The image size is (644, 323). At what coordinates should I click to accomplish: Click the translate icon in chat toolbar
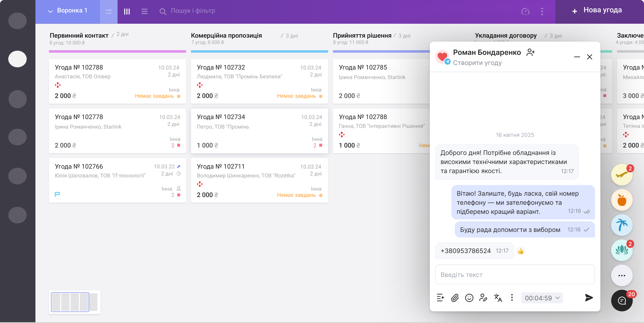click(x=498, y=298)
